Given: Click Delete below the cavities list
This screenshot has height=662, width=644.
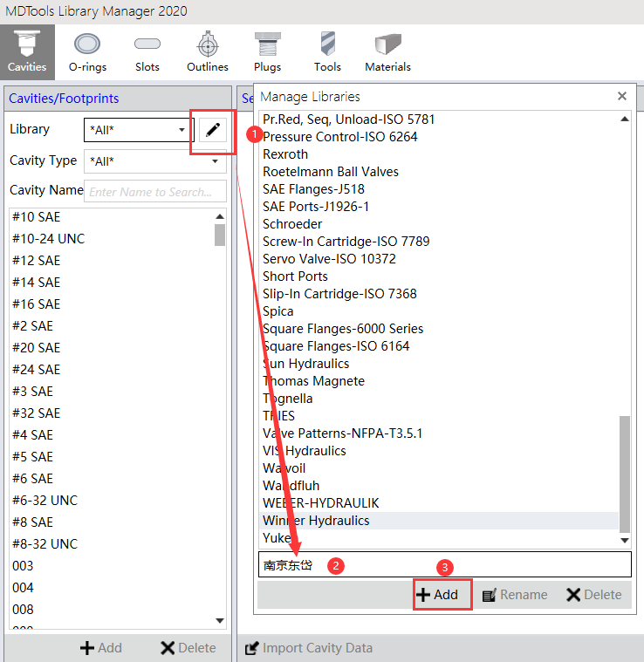Looking at the screenshot, I should click(x=188, y=648).
